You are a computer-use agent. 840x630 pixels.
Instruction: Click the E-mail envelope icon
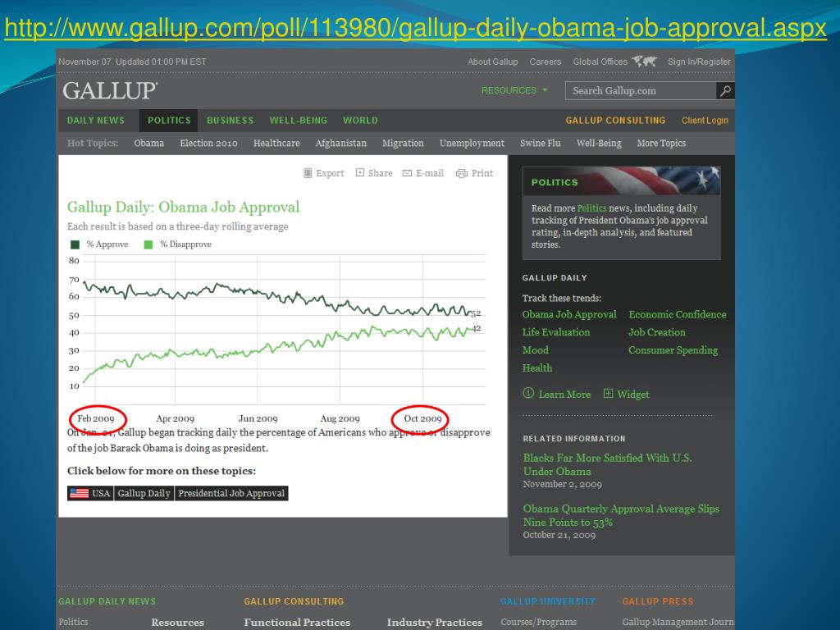(407, 173)
